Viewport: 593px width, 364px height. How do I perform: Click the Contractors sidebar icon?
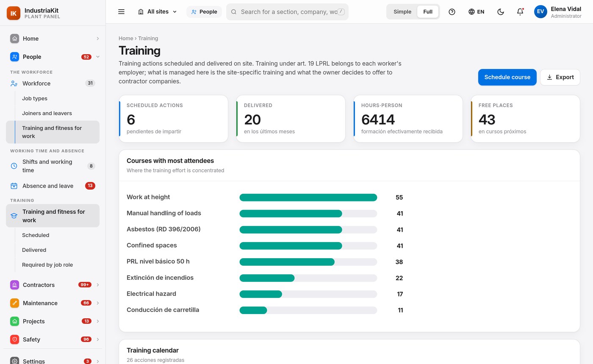click(x=14, y=285)
